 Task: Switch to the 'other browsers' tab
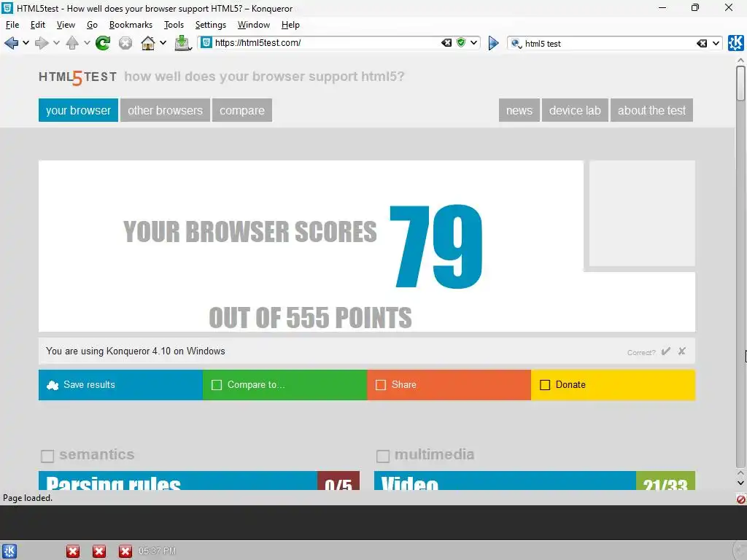[165, 111]
